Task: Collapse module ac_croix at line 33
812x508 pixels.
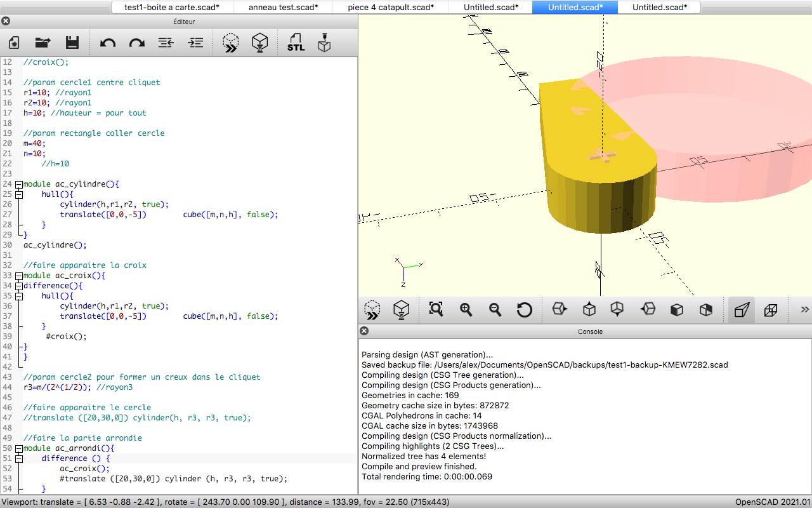Action: tap(18, 276)
